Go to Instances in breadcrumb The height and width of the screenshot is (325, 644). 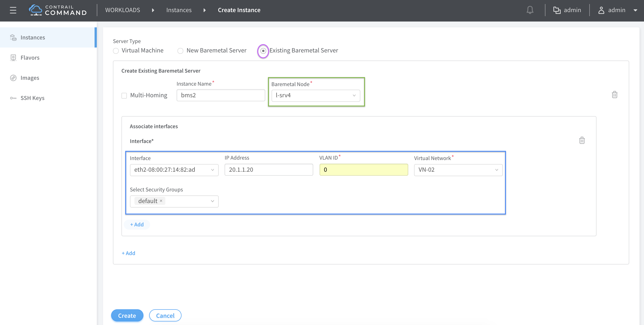point(179,10)
